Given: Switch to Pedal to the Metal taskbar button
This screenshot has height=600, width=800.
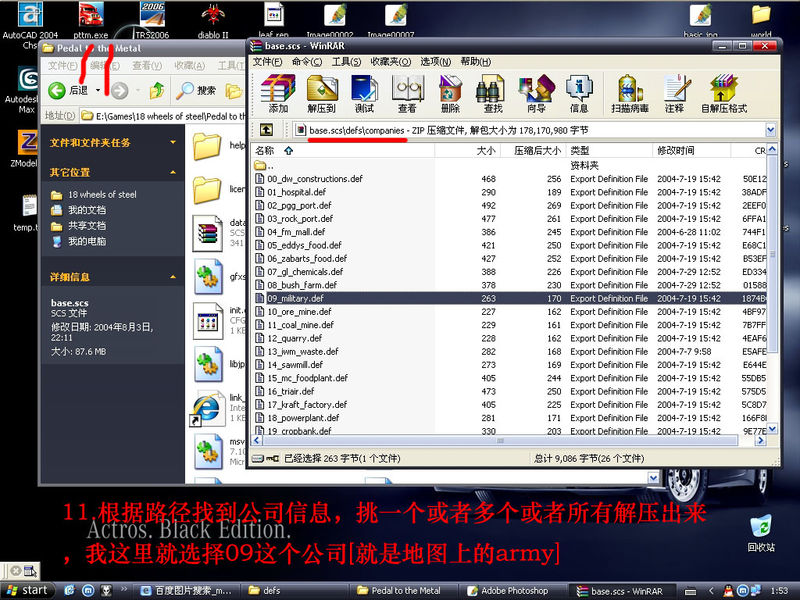Looking at the screenshot, I should [x=403, y=590].
